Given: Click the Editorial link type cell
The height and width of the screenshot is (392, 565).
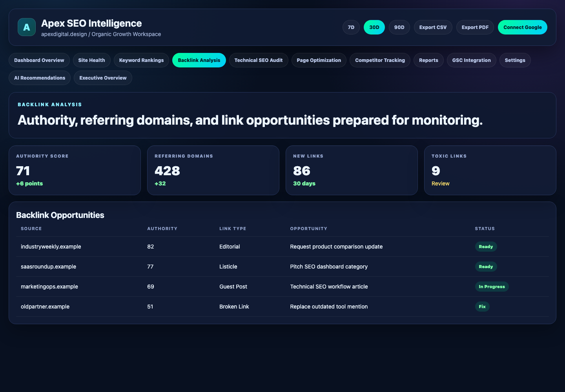Looking at the screenshot, I should pyautogui.click(x=230, y=247).
